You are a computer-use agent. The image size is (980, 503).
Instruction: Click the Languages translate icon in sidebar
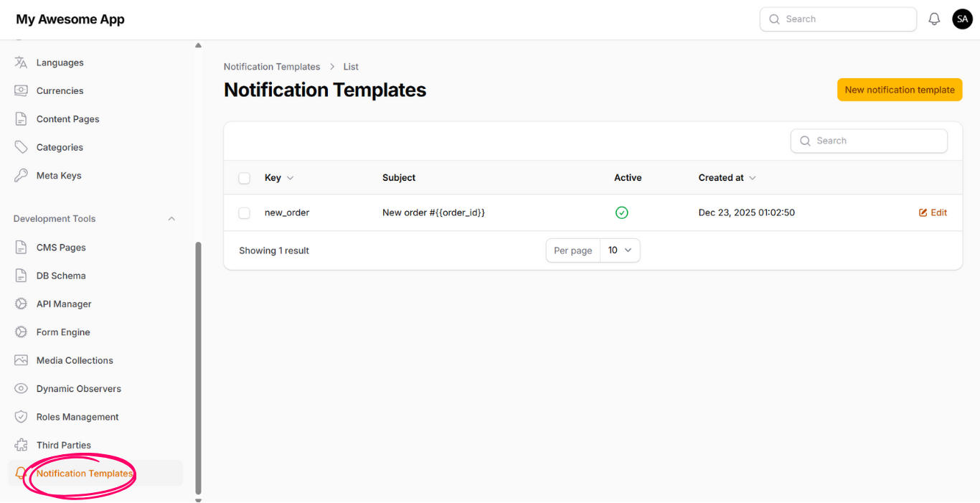[x=21, y=62]
